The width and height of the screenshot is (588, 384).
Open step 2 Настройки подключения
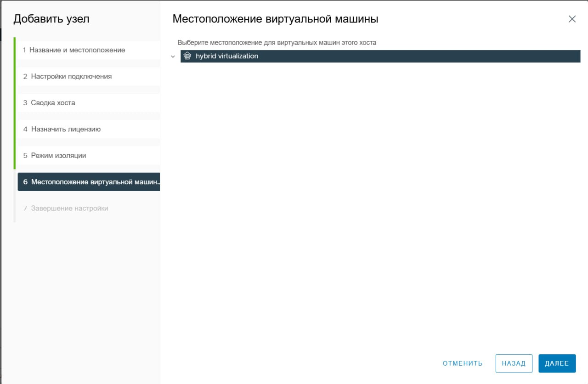89,76
